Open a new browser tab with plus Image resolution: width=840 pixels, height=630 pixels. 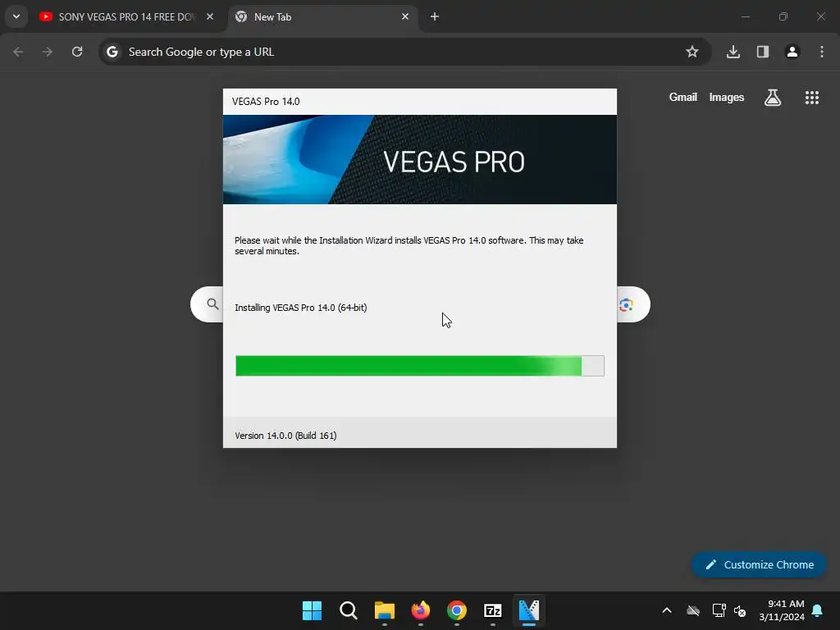[435, 16]
